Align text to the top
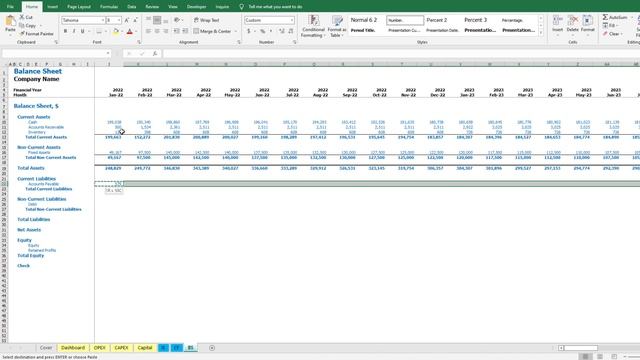This screenshot has height=360, width=640. pyautogui.click(x=148, y=20)
